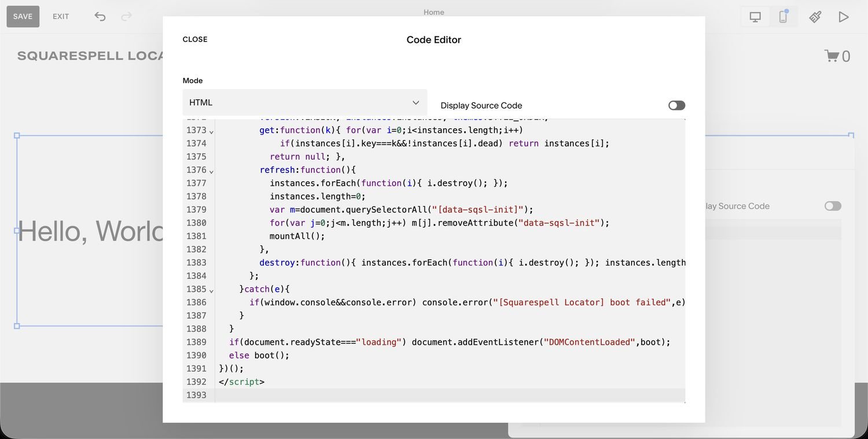Image resolution: width=868 pixels, height=439 pixels.
Task: Click the closing script tag text
Action: [x=241, y=382]
